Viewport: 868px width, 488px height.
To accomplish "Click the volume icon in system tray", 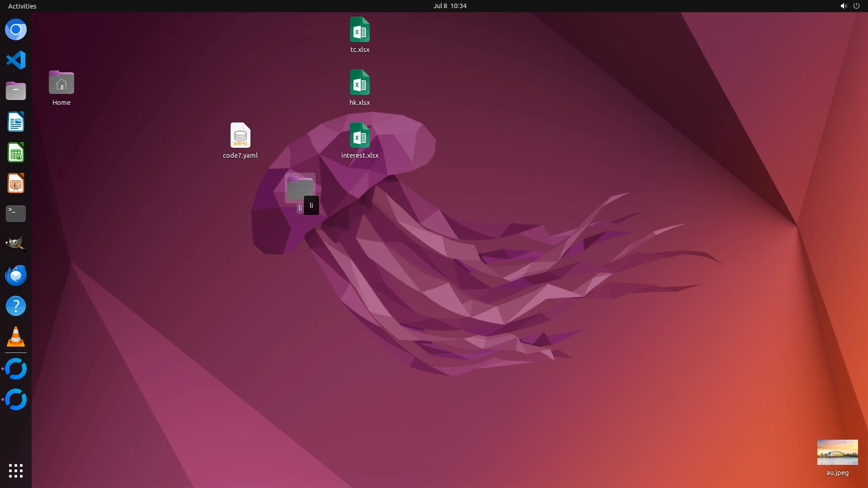I will [x=843, y=6].
